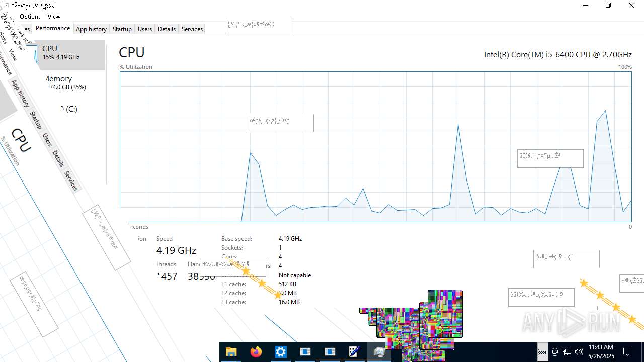Click the 100% graph scale label
Image resolution: width=644 pixels, height=362 pixels.
coord(625,67)
